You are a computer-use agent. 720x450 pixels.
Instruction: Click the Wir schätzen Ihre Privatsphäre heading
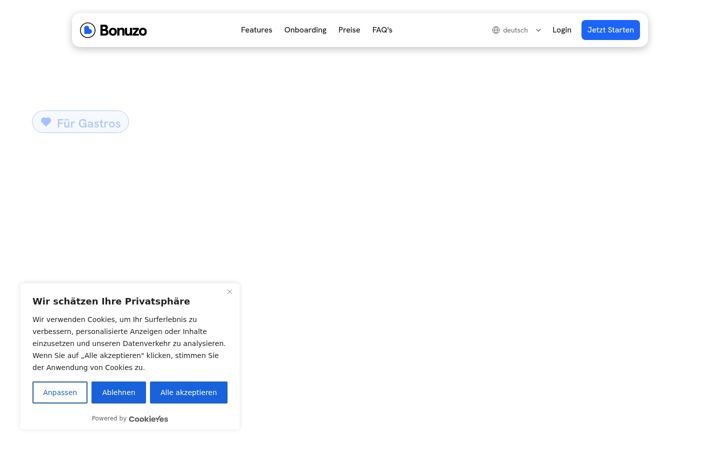pos(111,301)
